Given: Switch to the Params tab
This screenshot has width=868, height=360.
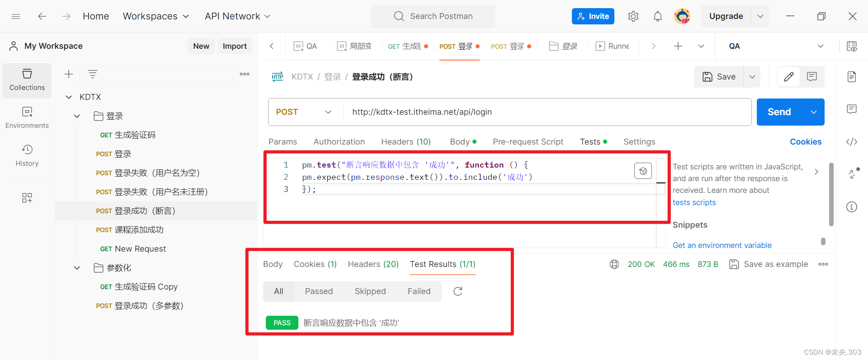Looking at the screenshot, I should point(283,142).
